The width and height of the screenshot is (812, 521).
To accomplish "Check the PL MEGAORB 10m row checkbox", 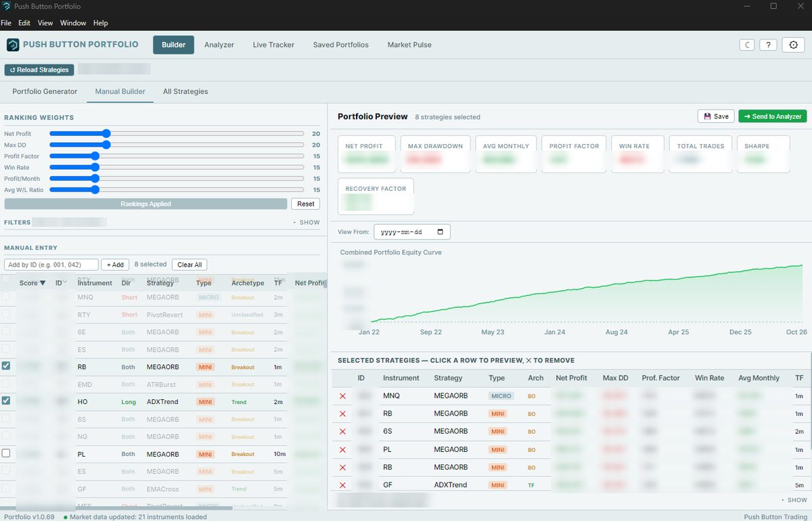I will pos(6,453).
